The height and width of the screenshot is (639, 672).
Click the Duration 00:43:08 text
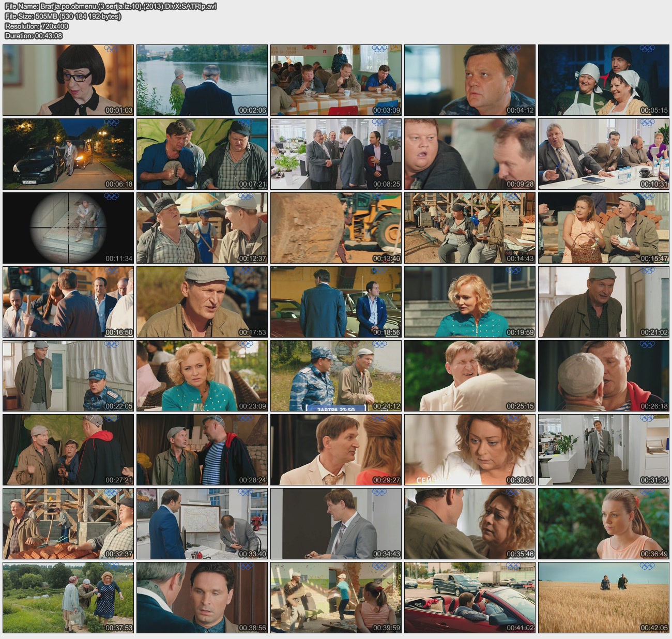click(34, 36)
